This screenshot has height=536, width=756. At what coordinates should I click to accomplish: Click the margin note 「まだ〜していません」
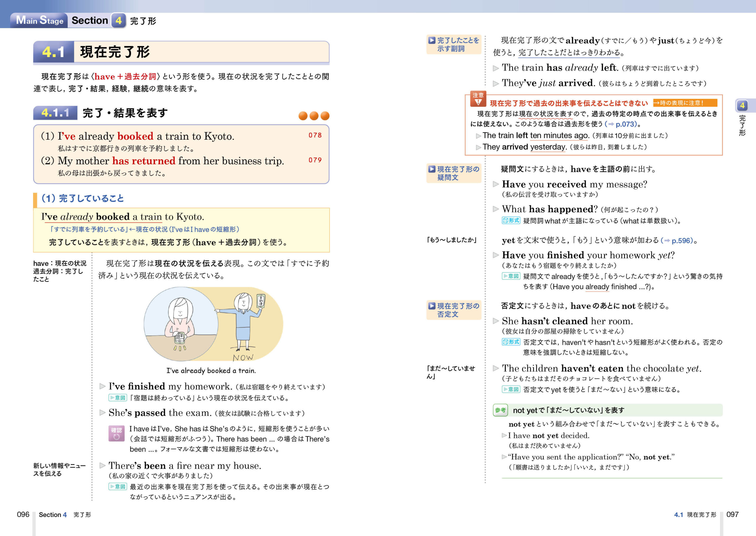click(x=451, y=372)
